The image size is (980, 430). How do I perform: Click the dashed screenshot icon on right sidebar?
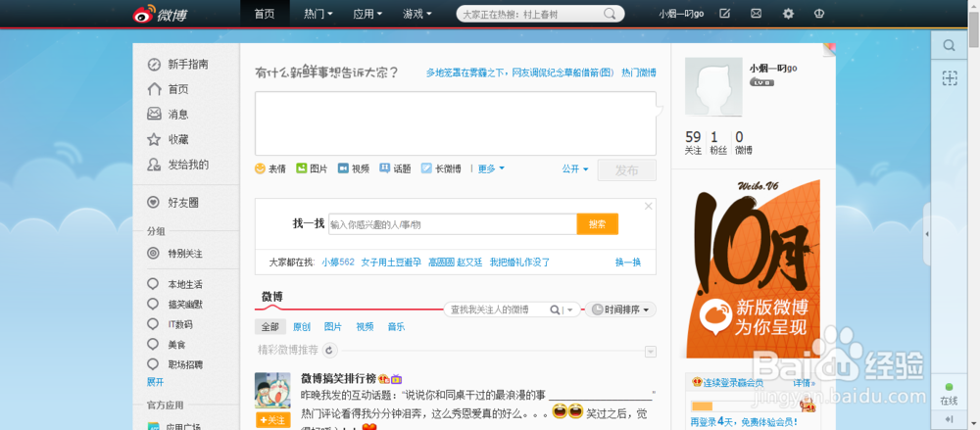click(950, 78)
